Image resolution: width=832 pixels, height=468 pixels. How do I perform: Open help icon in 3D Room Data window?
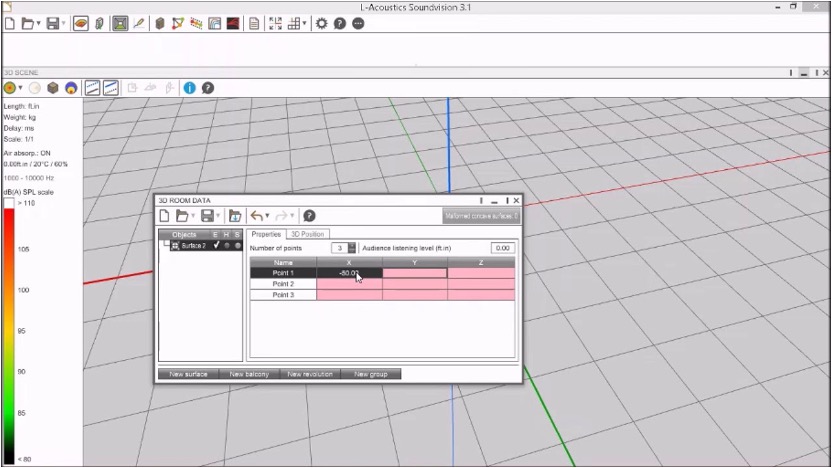[309, 215]
